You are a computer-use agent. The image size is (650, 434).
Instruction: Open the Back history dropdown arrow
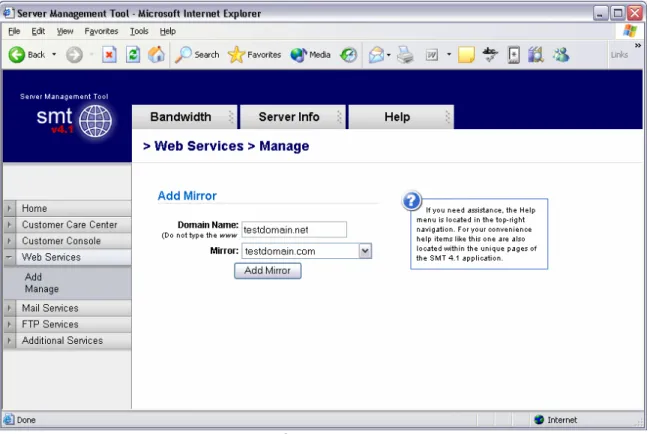(54, 55)
